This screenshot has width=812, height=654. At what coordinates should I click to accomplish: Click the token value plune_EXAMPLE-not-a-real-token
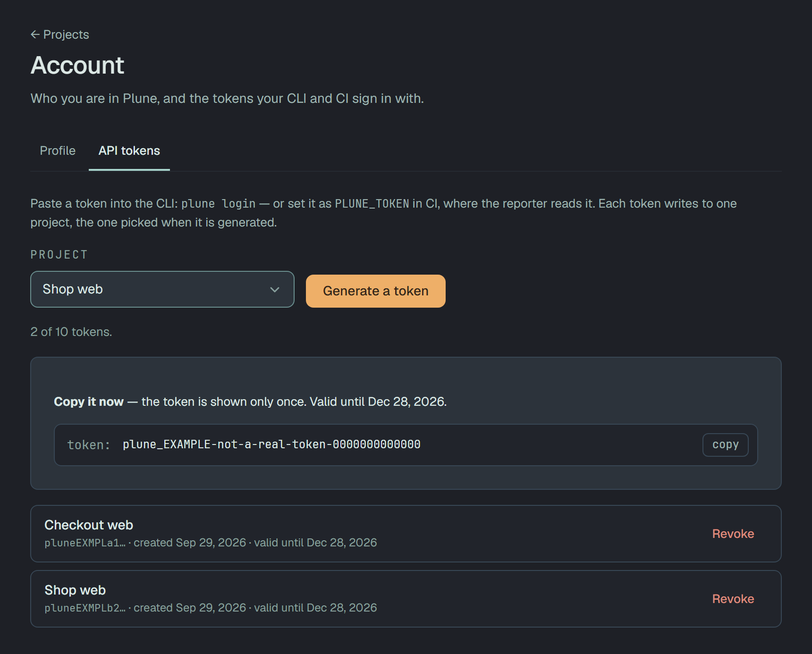271,444
